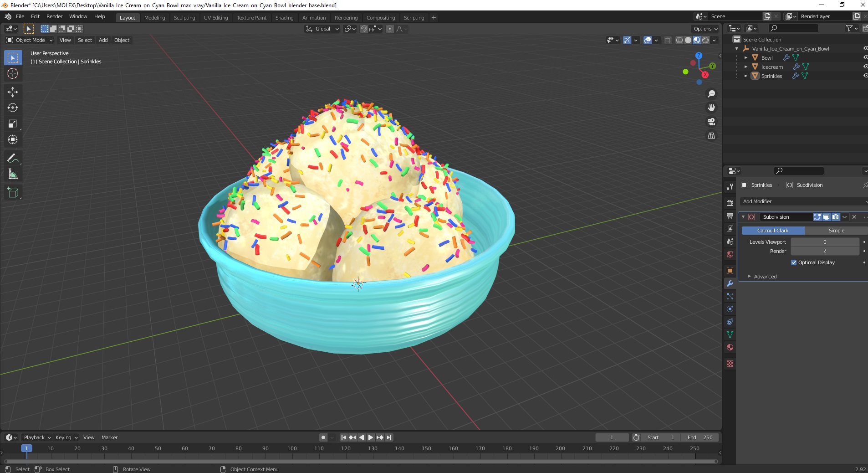Uncheck Optimal Display checkbox
This screenshot has height=473, width=868.
tap(794, 262)
